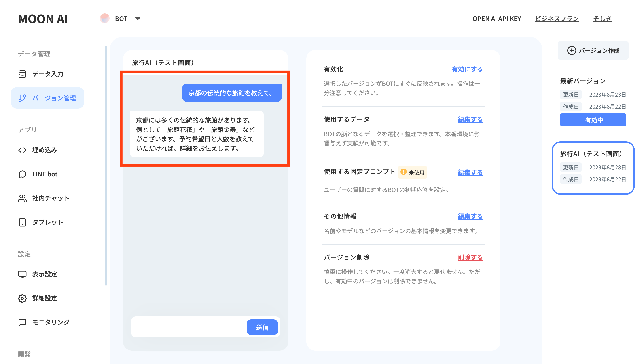
Task: Click the code brackets icon for 埋め込み
Action: pyautogui.click(x=22, y=150)
